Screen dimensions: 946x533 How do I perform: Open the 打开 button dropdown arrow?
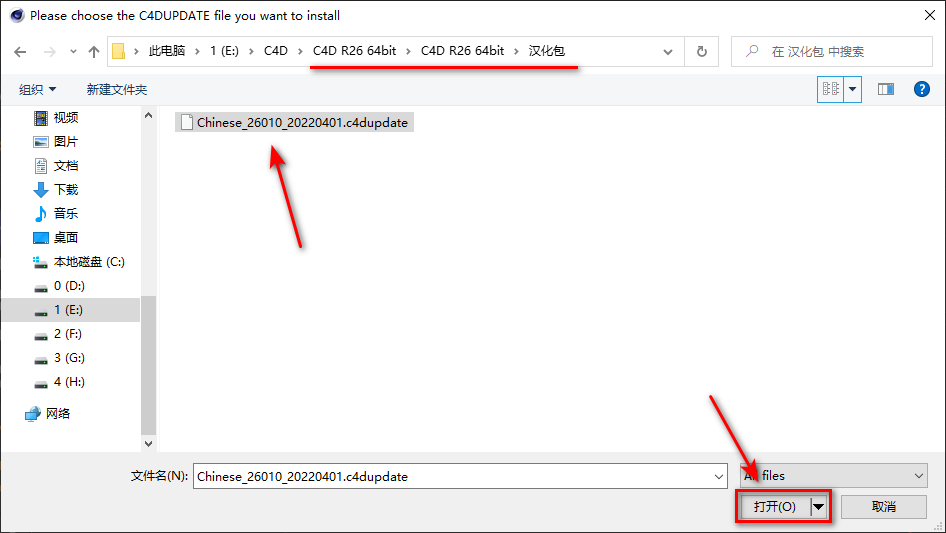click(819, 506)
